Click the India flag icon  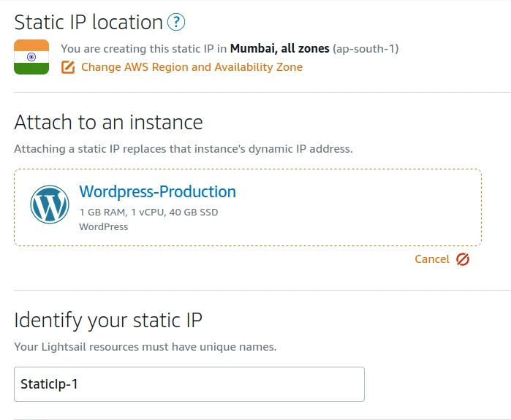tap(31, 57)
